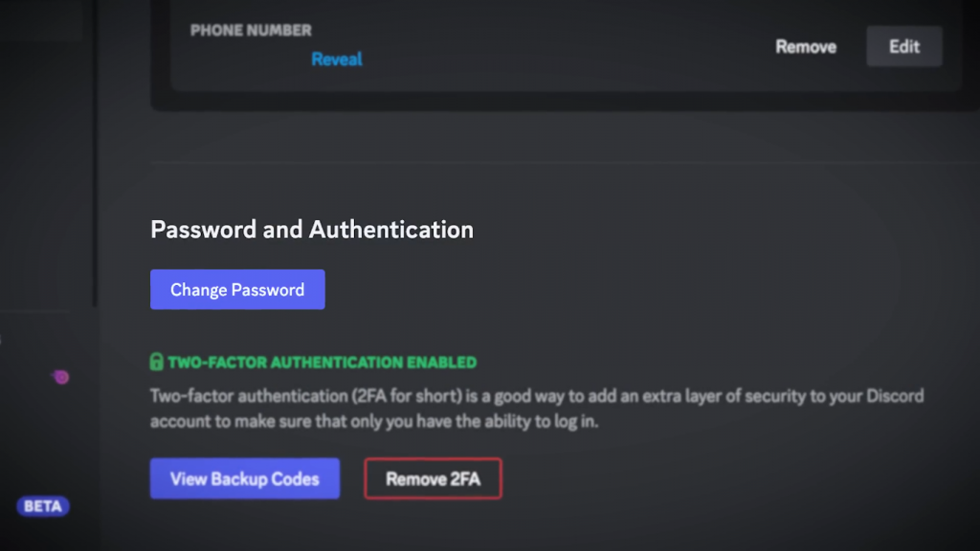Open View Backup Codes

pos(244,478)
